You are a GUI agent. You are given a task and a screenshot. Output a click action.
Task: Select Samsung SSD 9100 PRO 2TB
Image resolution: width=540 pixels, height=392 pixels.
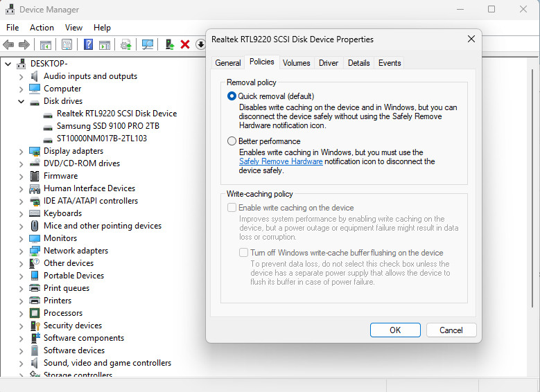[108, 126]
